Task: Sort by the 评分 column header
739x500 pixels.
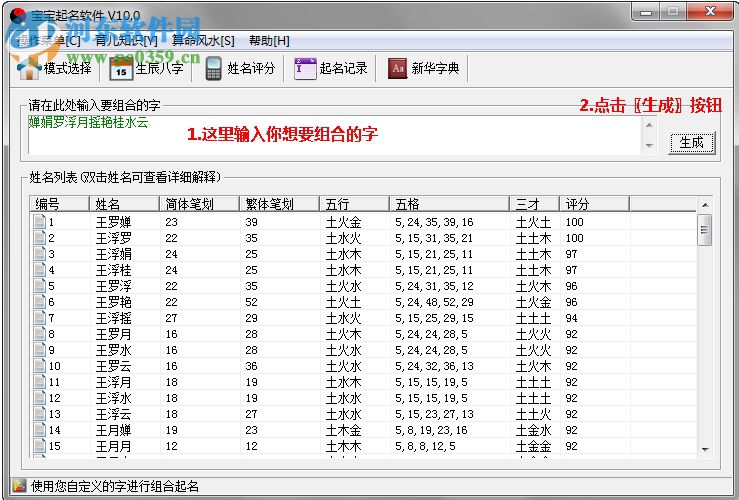Action: click(x=595, y=204)
